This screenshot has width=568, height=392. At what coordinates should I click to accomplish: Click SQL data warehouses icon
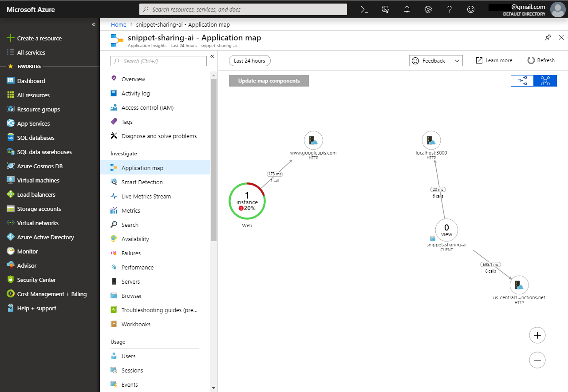tap(11, 152)
